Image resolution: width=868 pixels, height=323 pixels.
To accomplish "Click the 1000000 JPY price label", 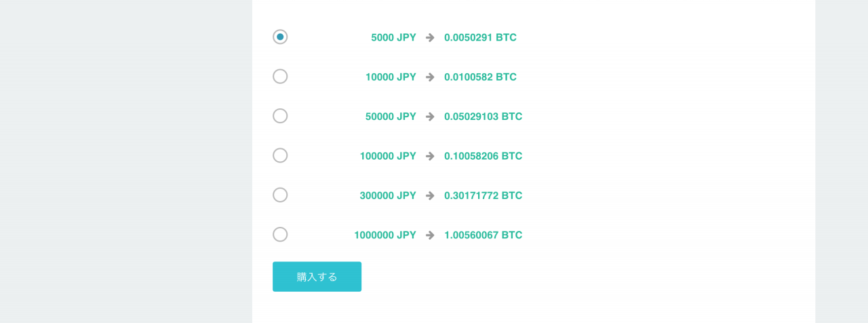I will tap(385, 235).
